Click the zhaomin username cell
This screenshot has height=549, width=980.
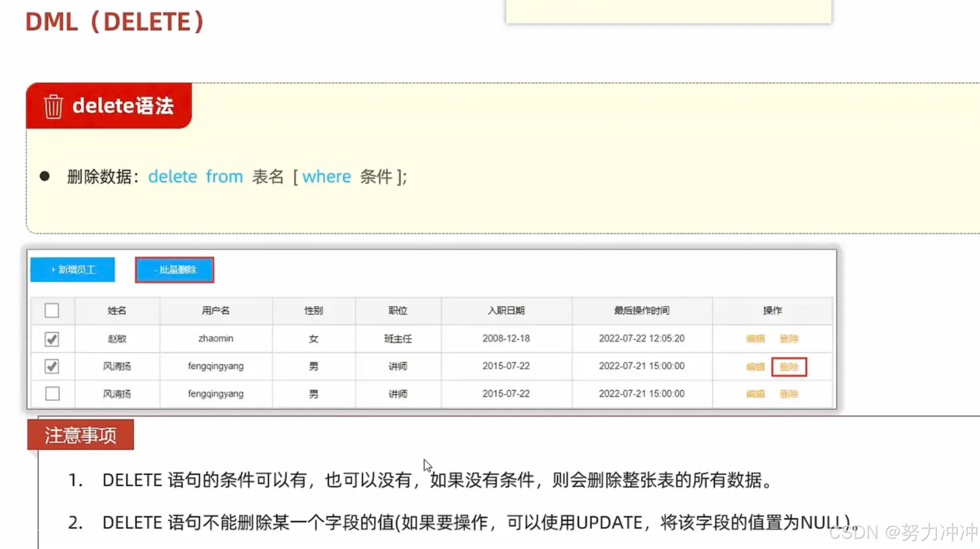click(x=216, y=339)
